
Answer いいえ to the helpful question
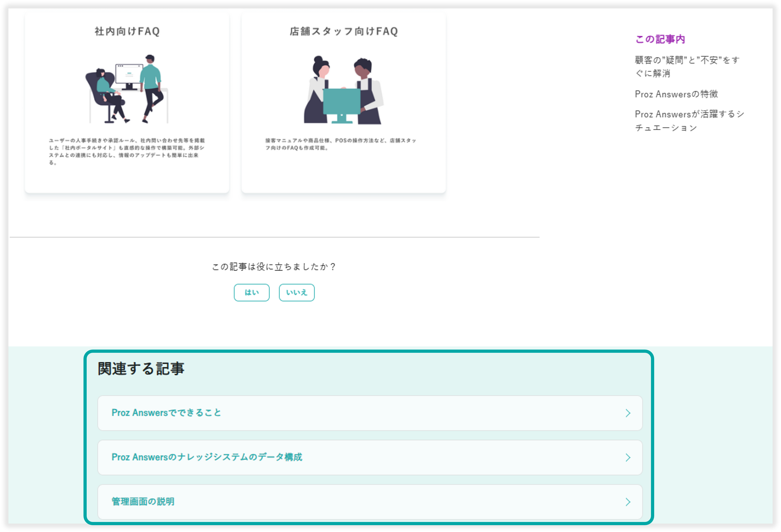click(x=296, y=292)
